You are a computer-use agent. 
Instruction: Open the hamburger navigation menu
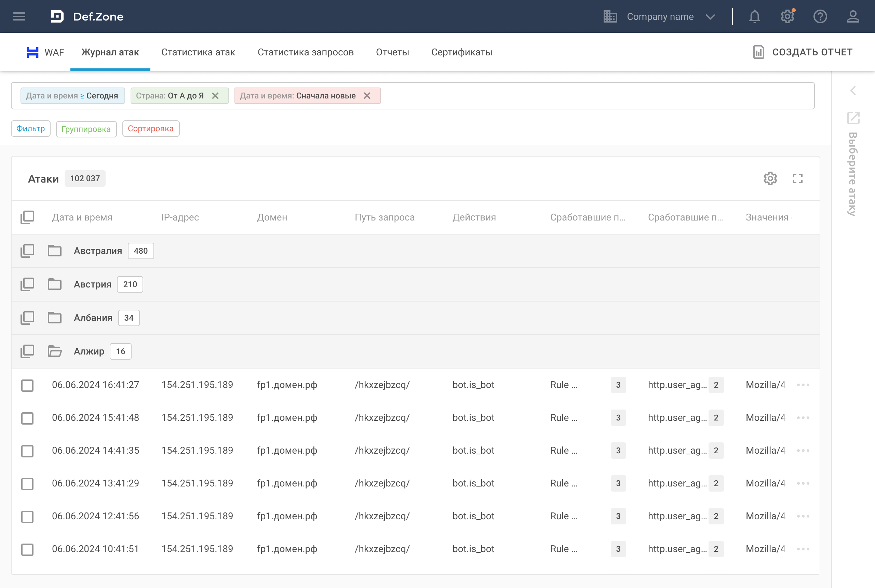(19, 16)
